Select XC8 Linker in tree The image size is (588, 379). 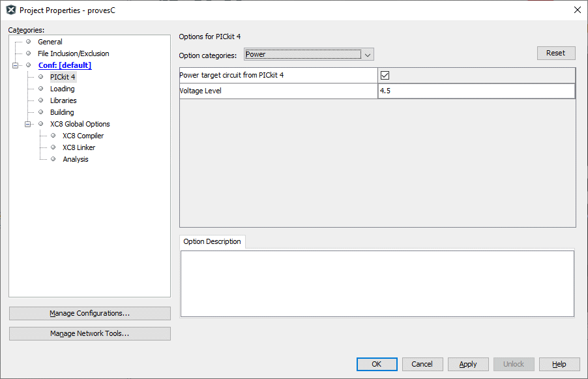coord(79,147)
